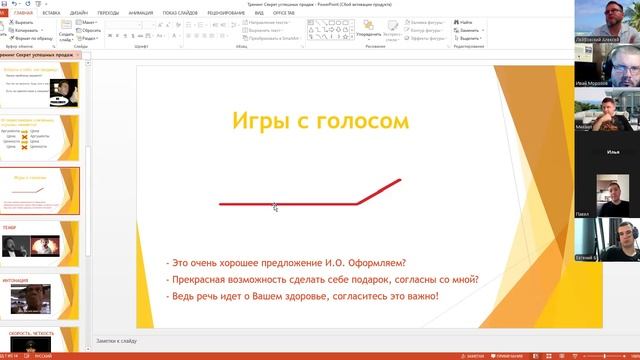Click the font color A icon
The width and height of the screenshot is (640, 360).
174,36
